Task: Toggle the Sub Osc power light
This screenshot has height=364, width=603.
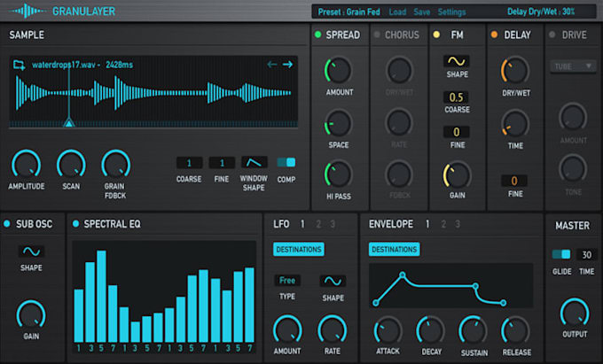Action: pos(7,223)
